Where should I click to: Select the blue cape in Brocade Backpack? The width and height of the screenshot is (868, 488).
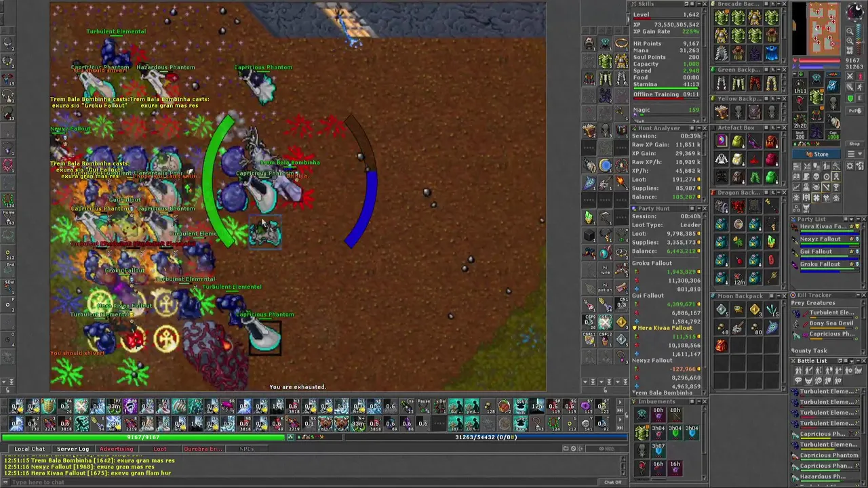point(772,52)
